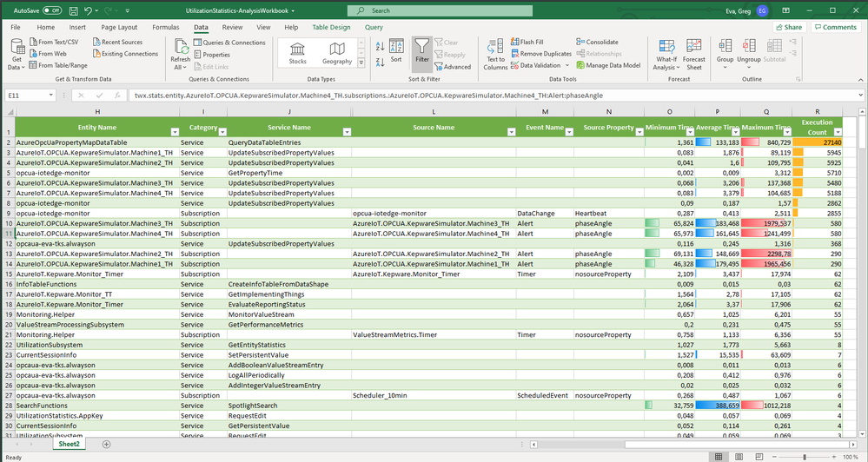Open the Execution Count filter dropdown
This screenshot has width=868, height=462.
[838, 132]
